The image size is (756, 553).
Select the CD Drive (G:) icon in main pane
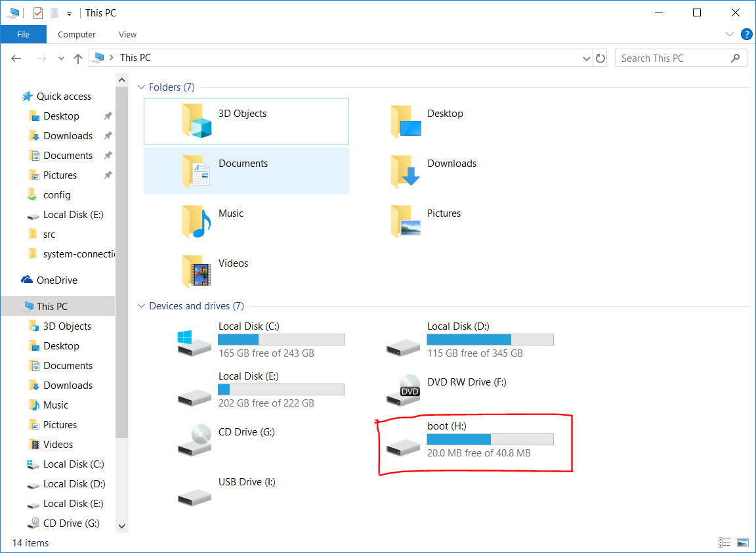tap(194, 440)
